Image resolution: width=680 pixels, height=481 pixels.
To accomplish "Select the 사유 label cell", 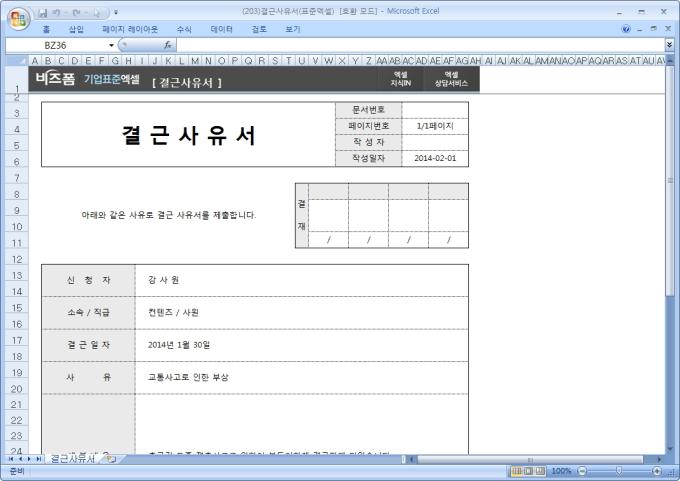I will pyautogui.click(x=88, y=378).
